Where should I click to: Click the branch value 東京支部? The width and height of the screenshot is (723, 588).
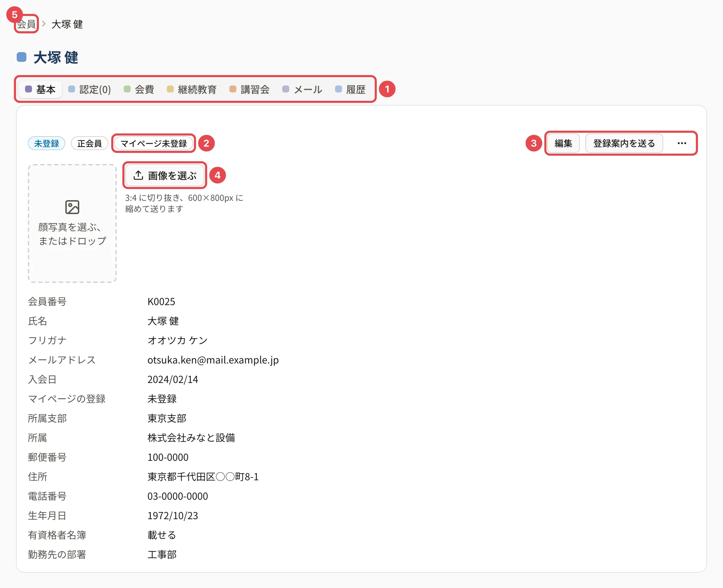(x=167, y=418)
